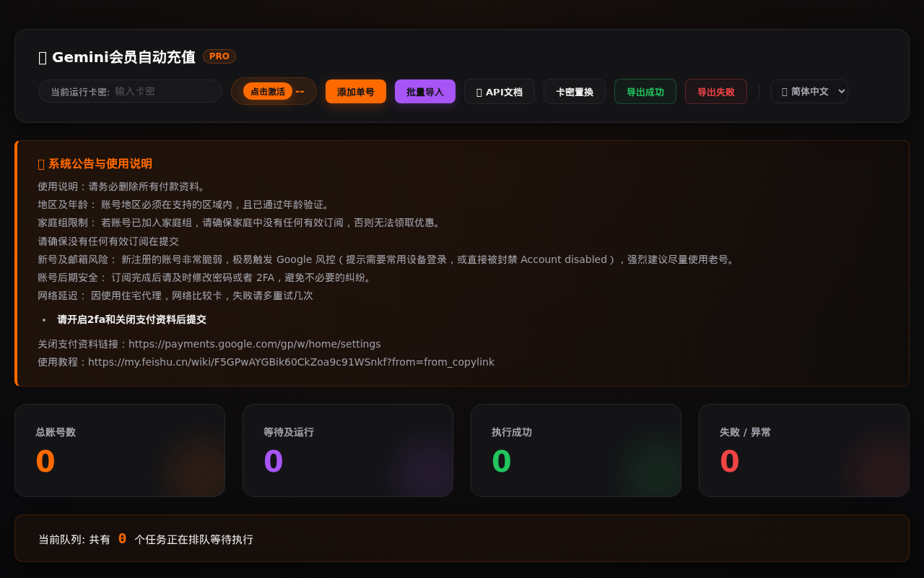This screenshot has width=924, height=578.
Task: Click the 账号后期安全 notice line
Action: pyautogui.click(x=206, y=277)
